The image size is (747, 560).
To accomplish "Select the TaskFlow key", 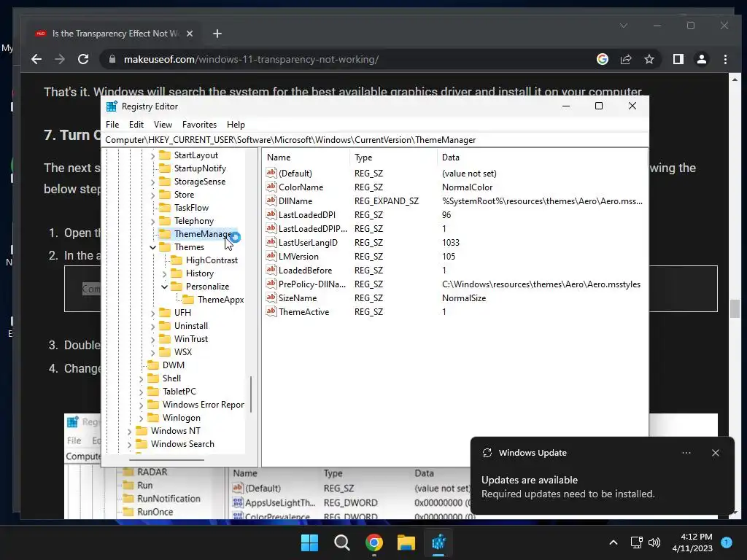I will (191, 208).
